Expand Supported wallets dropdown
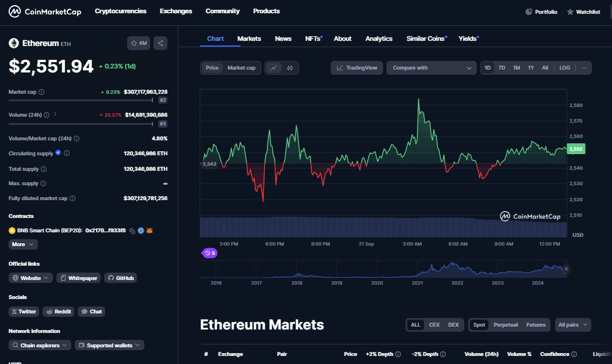This screenshot has height=364, width=612. point(109,345)
